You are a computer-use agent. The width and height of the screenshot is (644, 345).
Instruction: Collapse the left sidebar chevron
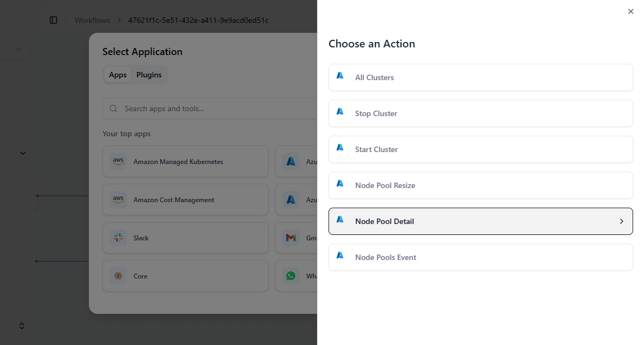(x=22, y=153)
